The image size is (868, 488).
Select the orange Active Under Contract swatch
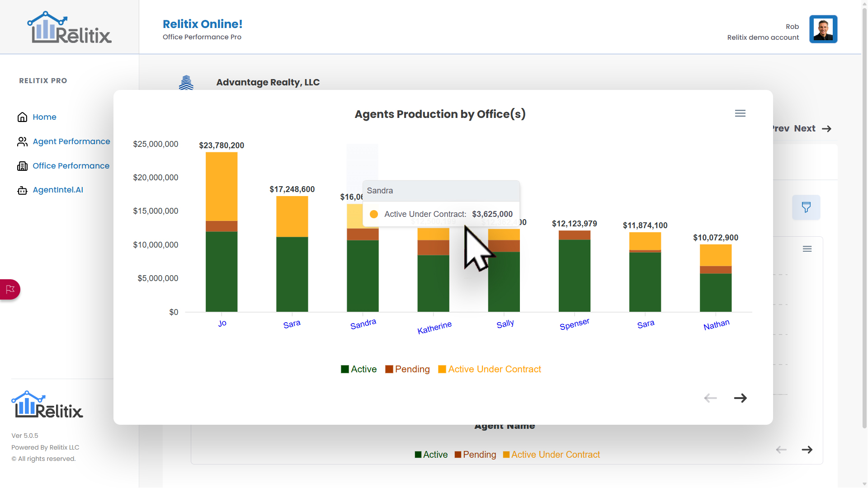tap(441, 369)
